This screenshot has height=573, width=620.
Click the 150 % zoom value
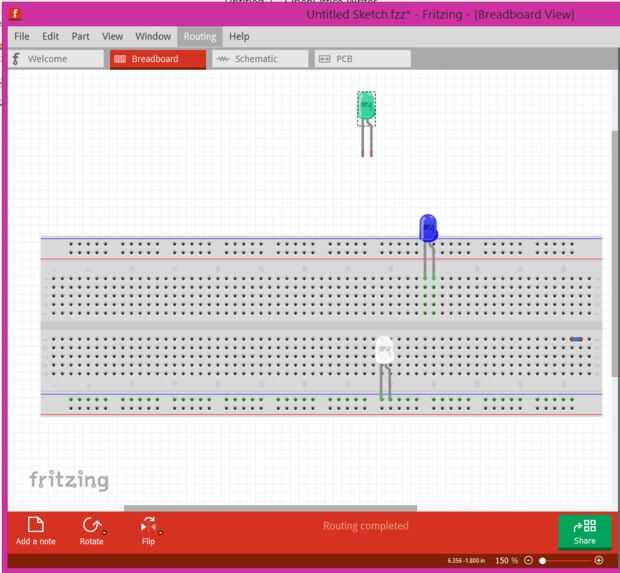pos(506,560)
